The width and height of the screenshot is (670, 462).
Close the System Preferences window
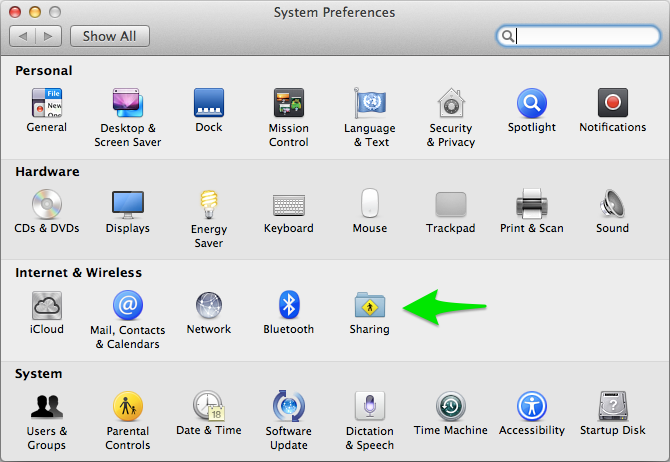pyautogui.click(x=15, y=12)
